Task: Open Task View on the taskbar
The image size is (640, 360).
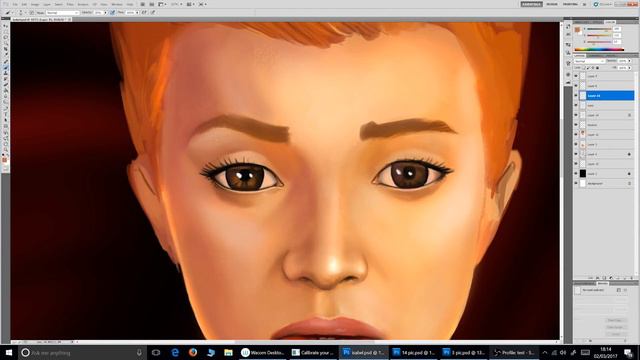Action: 156,352
